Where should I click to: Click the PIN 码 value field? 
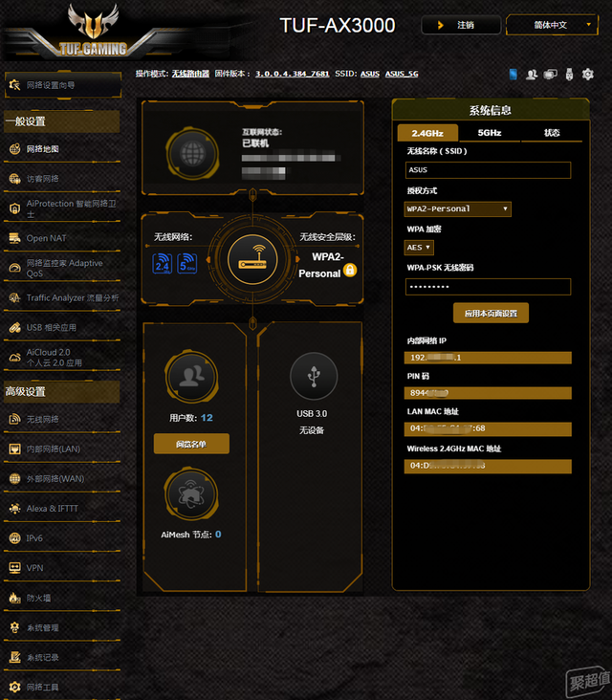click(x=488, y=393)
